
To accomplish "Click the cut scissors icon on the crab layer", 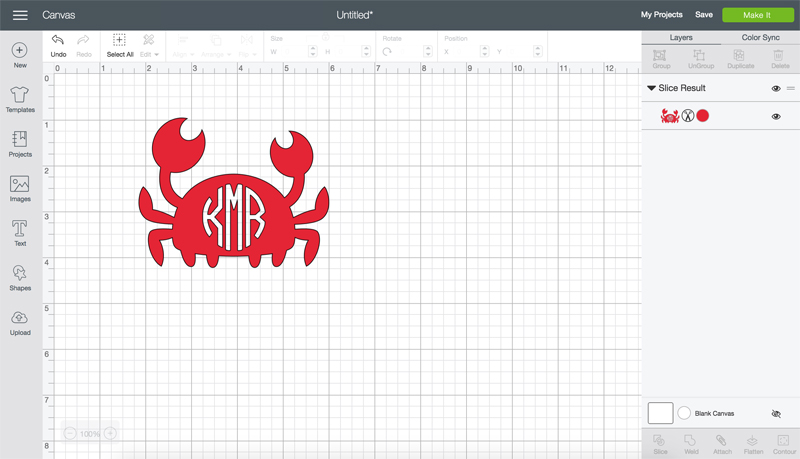I will click(688, 116).
